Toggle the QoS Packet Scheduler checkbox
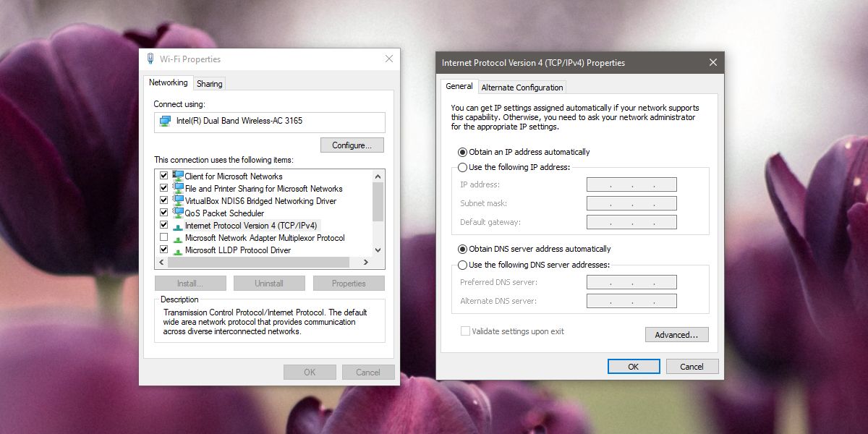 click(163, 213)
